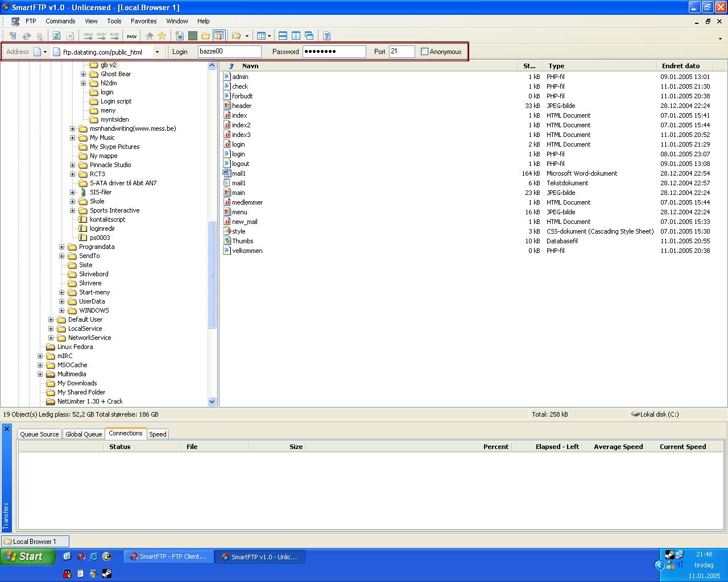Close the Transfers panel with the X
This screenshot has height=582, width=728.
coord(7,429)
